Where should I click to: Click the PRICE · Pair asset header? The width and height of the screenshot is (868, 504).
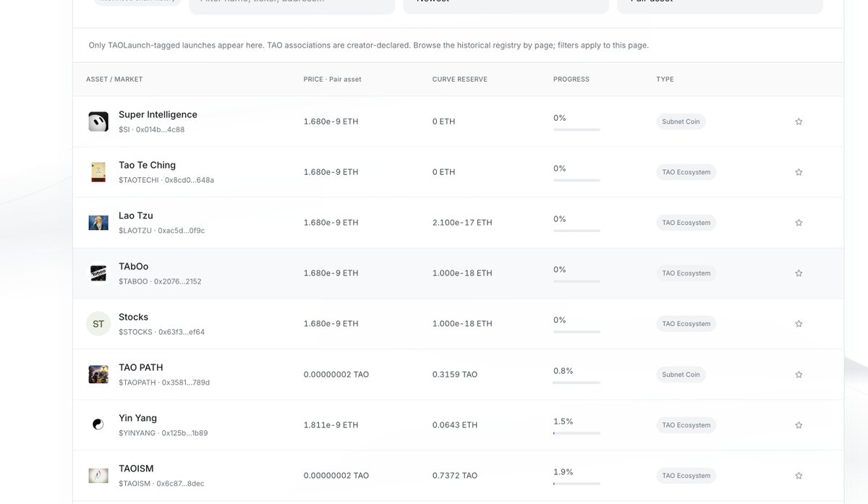click(x=332, y=80)
